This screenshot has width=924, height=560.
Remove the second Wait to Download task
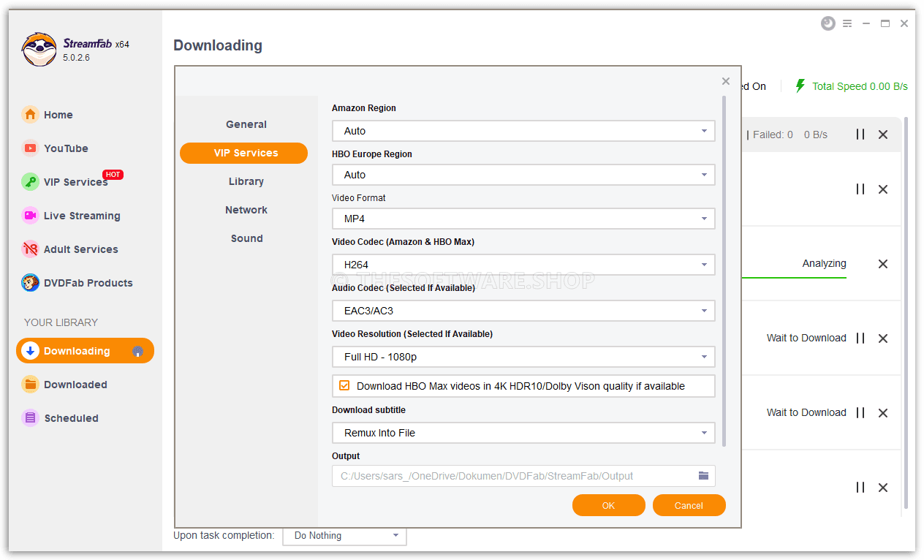[883, 413]
